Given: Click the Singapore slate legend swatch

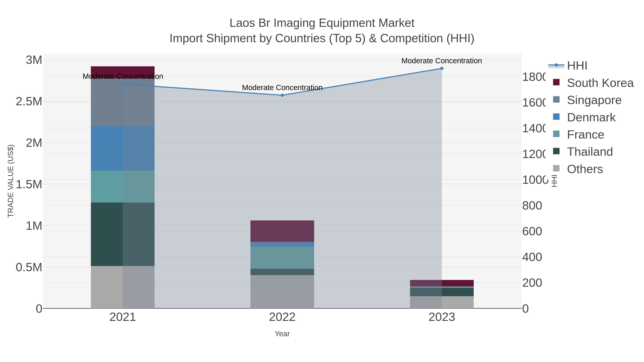Looking at the screenshot, I should 556,99.
